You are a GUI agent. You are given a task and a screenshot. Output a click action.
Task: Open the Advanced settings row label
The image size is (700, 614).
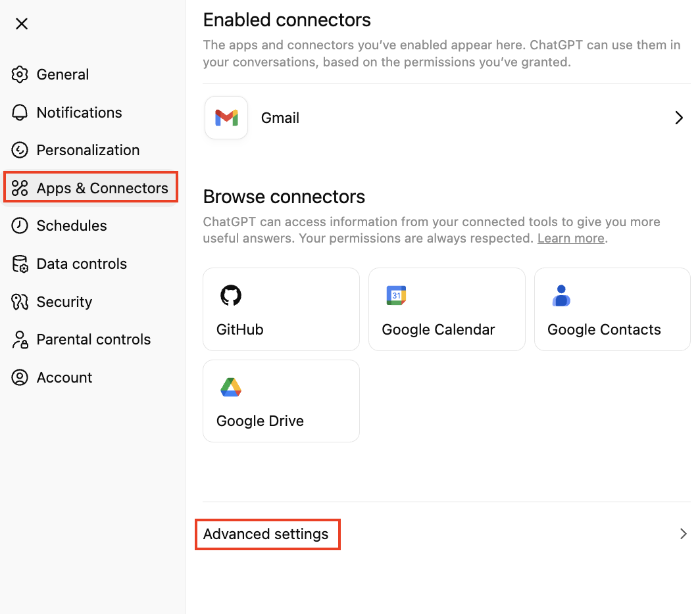tap(266, 534)
